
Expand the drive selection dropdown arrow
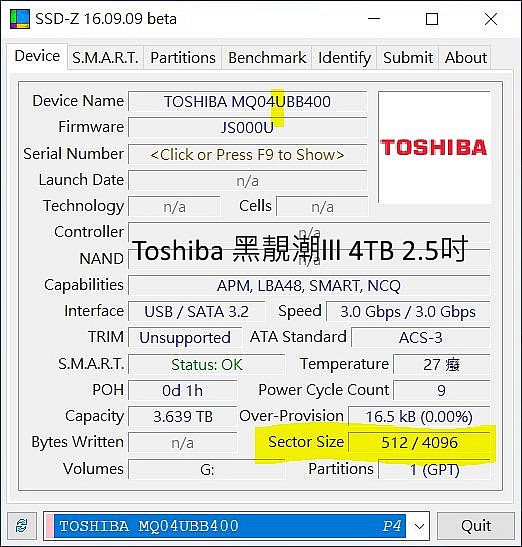(419, 526)
